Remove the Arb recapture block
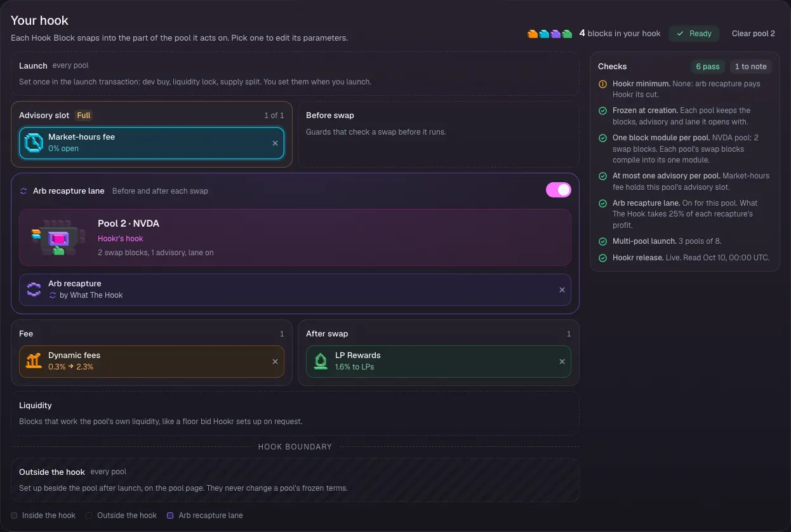The image size is (791, 532). click(x=562, y=289)
